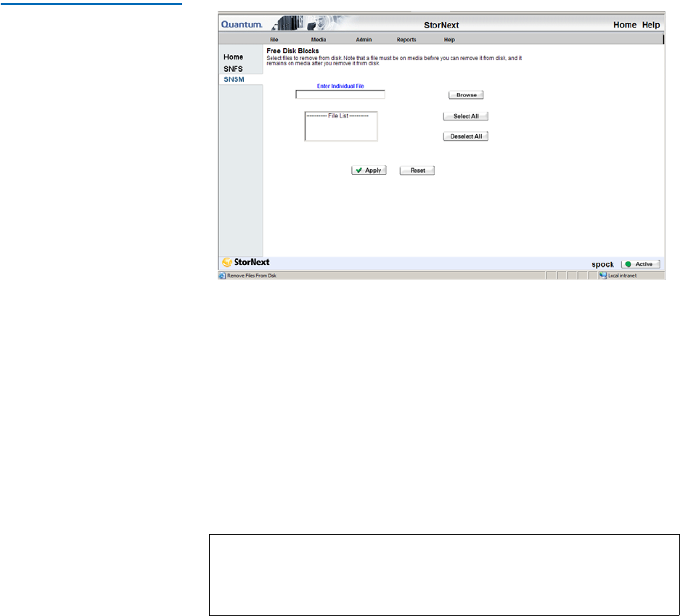
Task: Click inside the File List box
Action: point(341,126)
